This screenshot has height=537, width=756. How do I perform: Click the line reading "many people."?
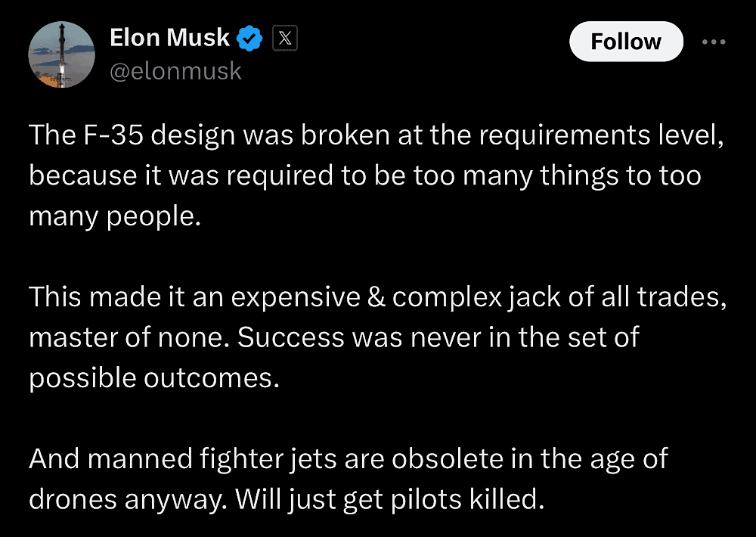click(115, 217)
